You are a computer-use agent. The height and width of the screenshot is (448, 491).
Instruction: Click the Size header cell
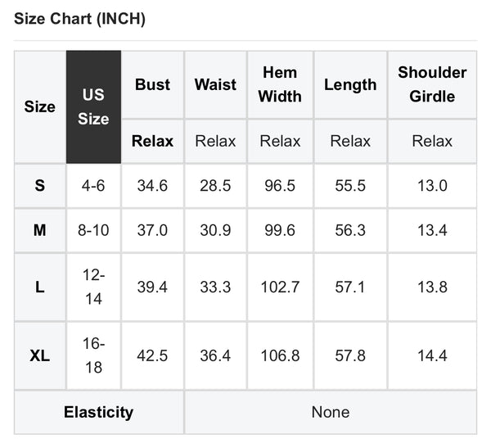(x=40, y=107)
